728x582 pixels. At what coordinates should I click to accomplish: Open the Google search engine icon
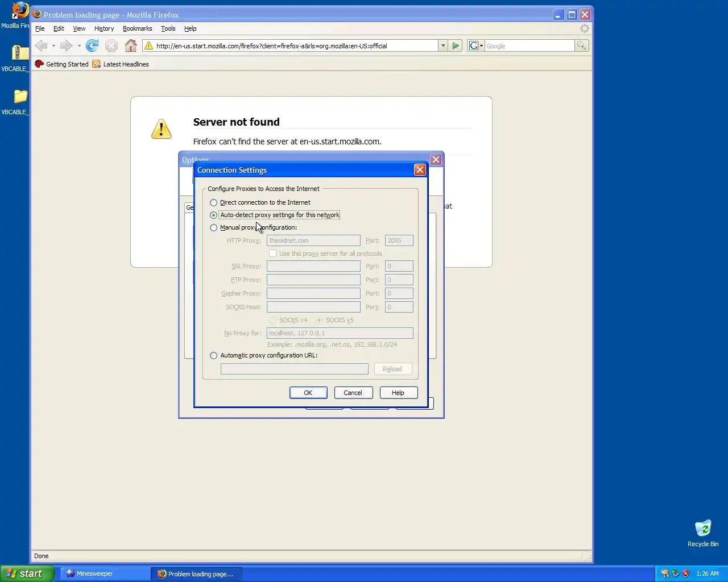coord(473,45)
